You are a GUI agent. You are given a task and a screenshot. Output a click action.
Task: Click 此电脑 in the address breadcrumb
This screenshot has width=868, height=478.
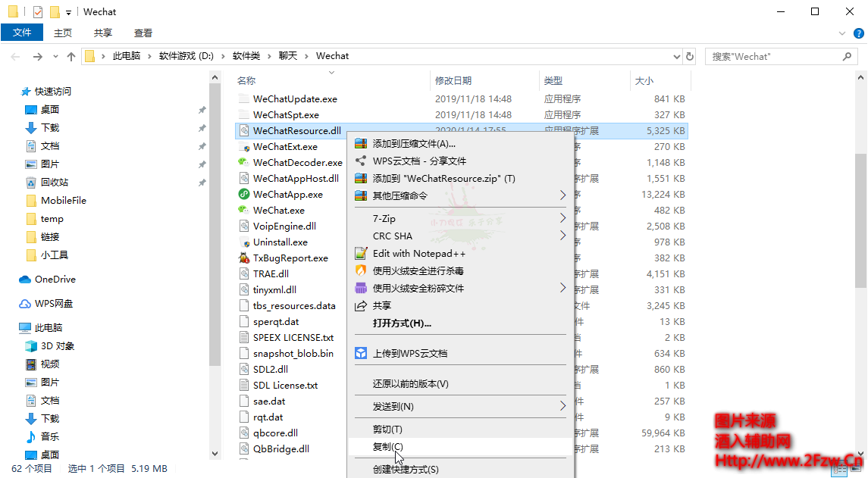126,56
